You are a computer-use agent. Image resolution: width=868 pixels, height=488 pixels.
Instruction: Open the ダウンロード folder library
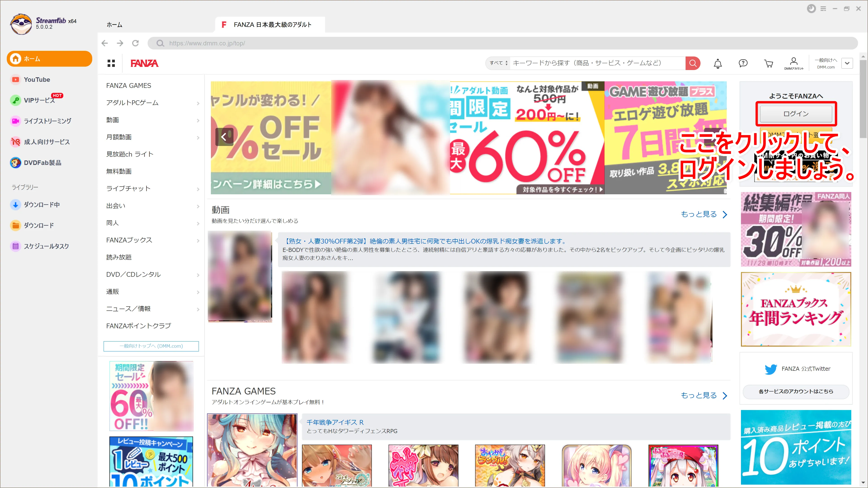tap(32, 225)
